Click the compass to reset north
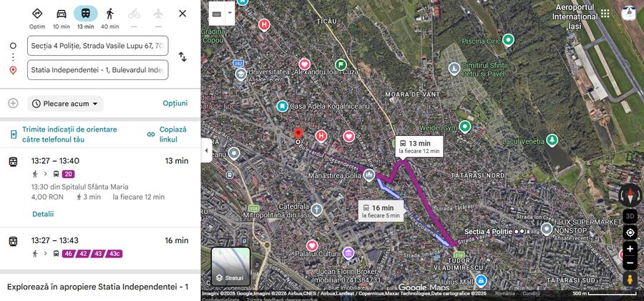The image size is (644, 301). (630, 195)
